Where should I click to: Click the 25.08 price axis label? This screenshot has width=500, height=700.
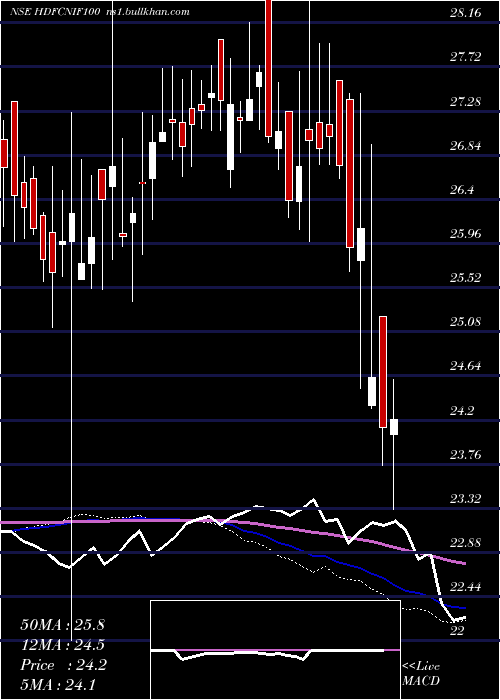pos(465,322)
